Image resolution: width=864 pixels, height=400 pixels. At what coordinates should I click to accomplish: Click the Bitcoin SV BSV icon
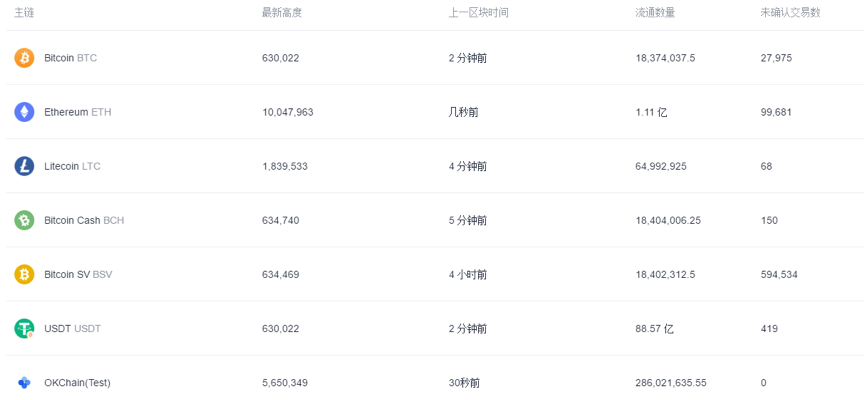(24, 274)
